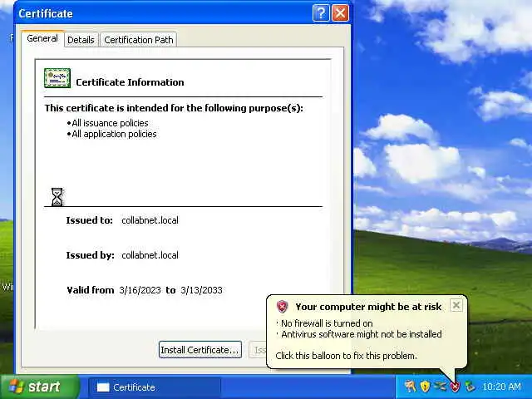This screenshot has width=532, height=399.
Task: Switch to the General tab
Action: [42, 39]
